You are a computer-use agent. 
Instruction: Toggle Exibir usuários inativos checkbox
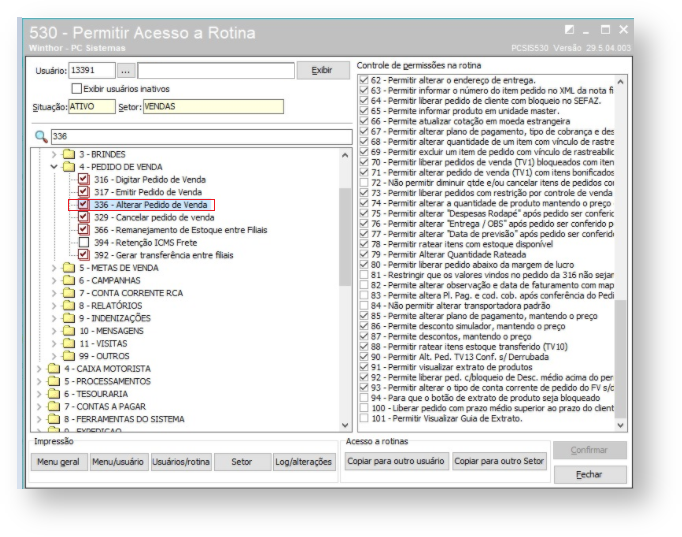[77, 89]
